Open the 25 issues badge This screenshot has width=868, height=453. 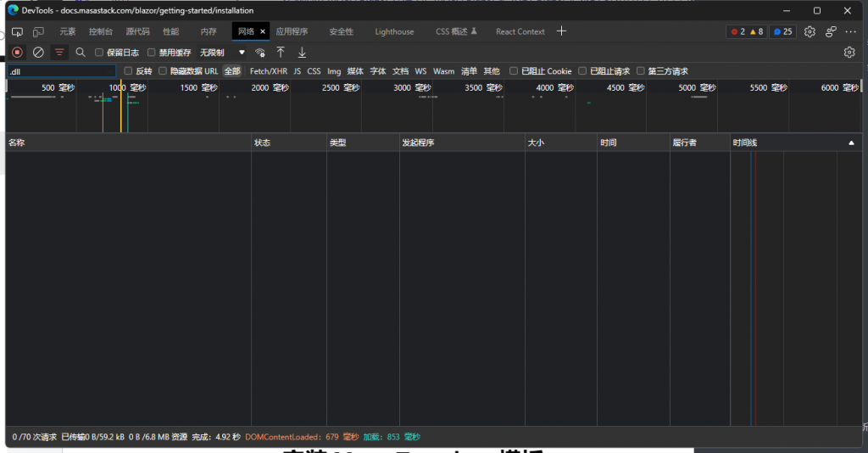click(x=782, y=31)
